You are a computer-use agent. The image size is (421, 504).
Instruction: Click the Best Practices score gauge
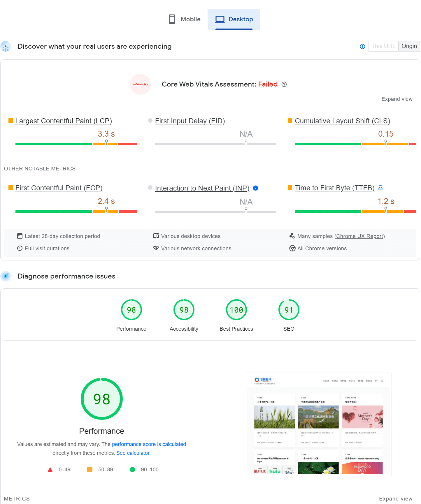[236, 310]
